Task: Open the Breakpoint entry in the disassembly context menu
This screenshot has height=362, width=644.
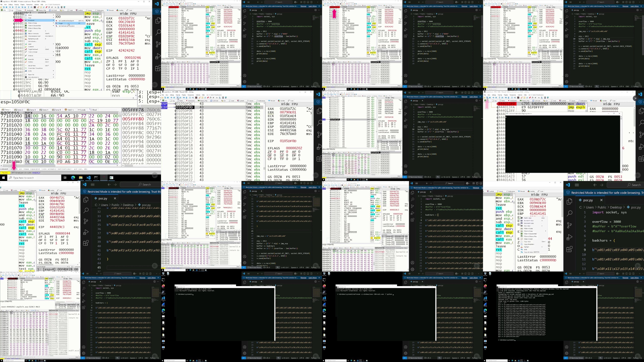Action: [39, 21]
